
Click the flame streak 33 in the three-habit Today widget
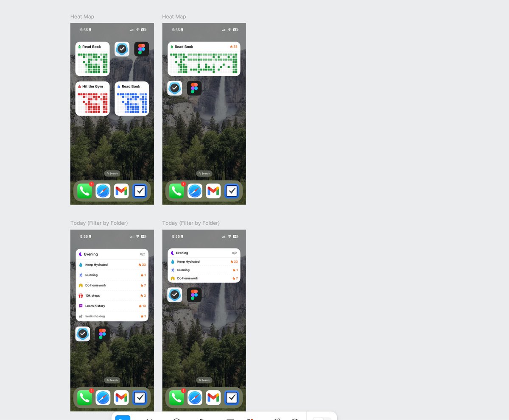coord(234,261)
